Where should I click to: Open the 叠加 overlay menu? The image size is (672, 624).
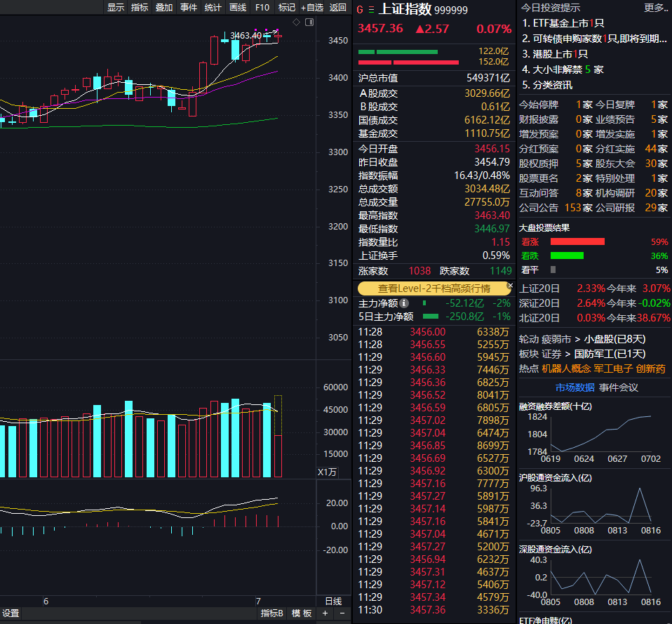(163, 8)
